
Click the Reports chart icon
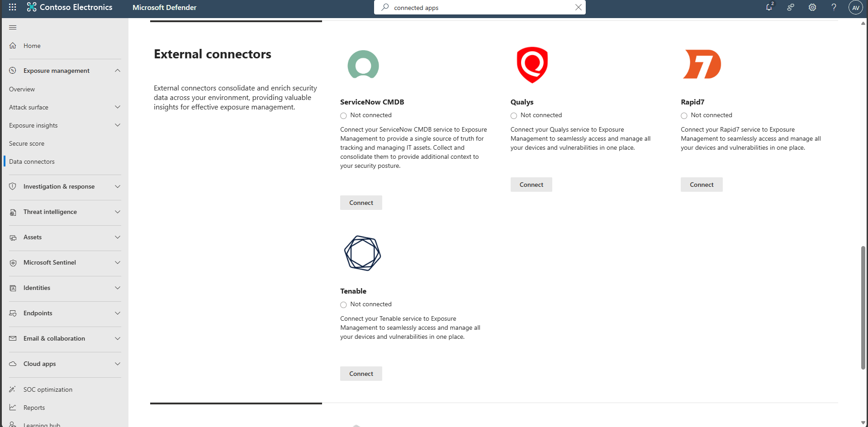[13, 408]
